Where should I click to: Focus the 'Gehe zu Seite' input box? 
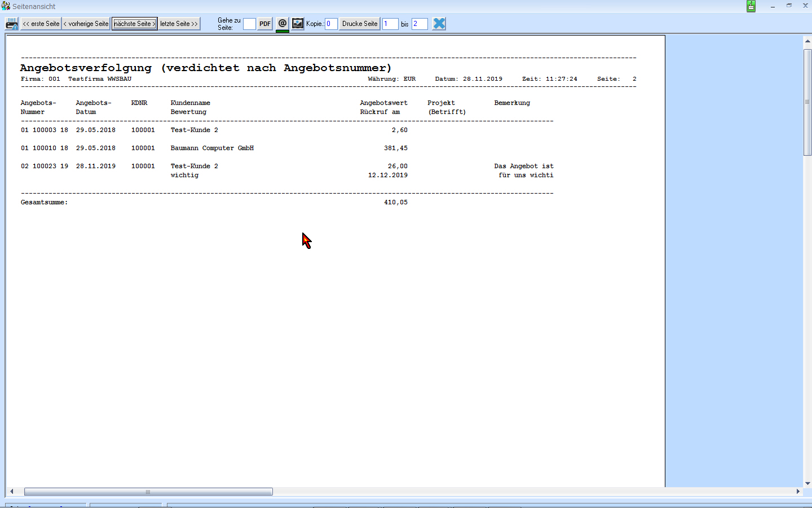[249, 24]
